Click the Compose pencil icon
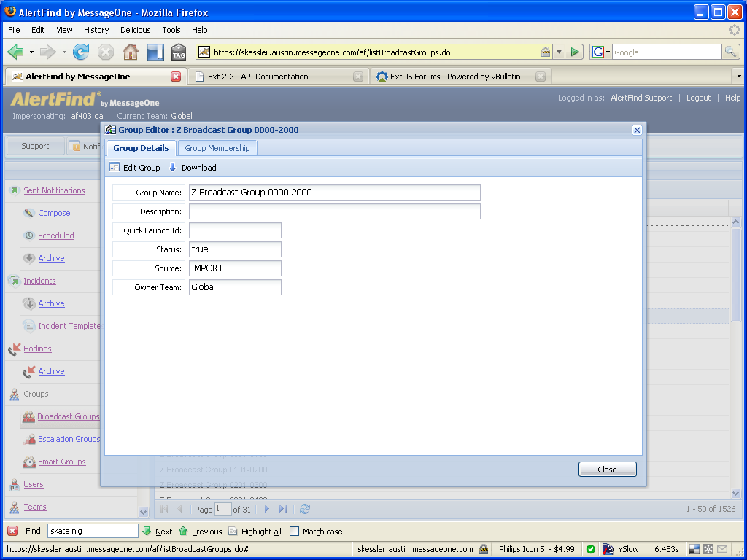The height and width of the screenshot is (560, 747). point(29,213)
